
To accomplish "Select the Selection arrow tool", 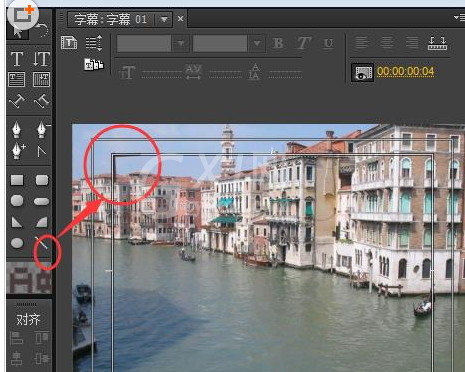I will (18, 32).
